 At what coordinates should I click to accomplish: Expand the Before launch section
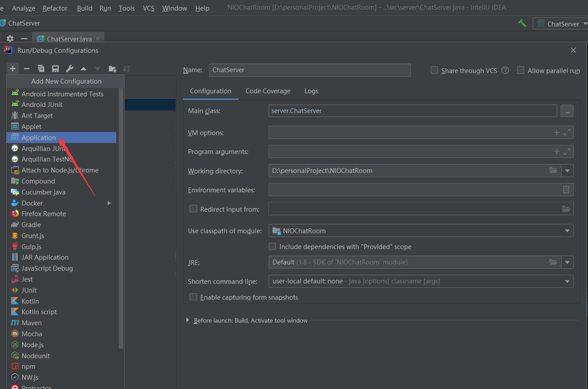coord(188,320)
